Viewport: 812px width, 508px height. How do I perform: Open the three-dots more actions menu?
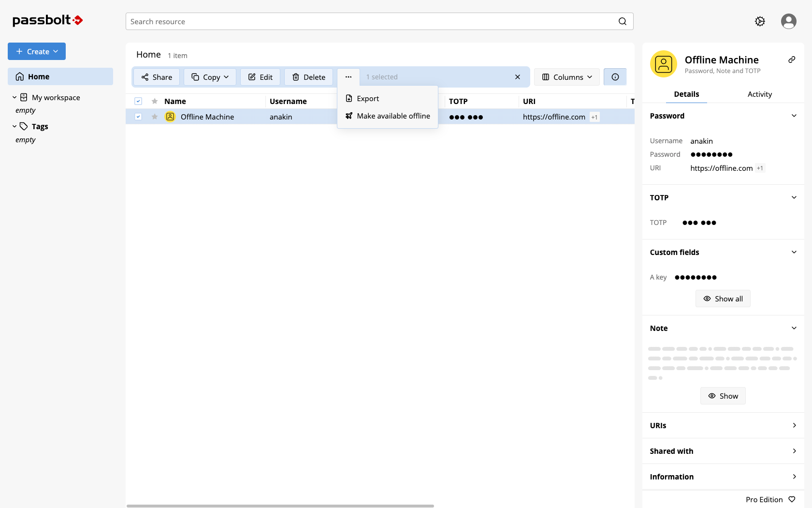click(x=348, y=77)
